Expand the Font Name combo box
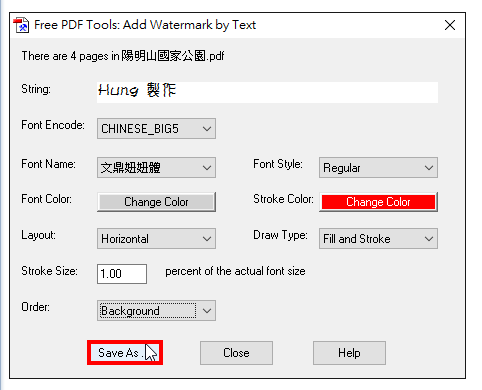 pos(156,168)
